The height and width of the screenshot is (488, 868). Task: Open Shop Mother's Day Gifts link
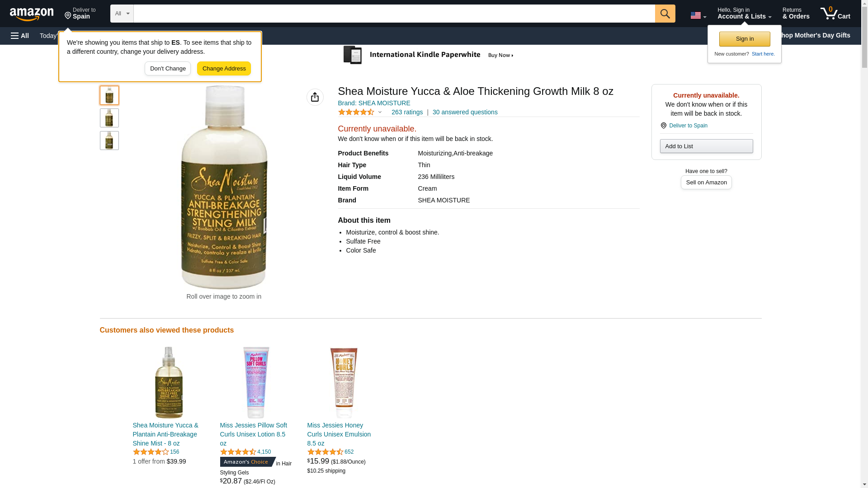pyautogui.click(x=818, y=35)
